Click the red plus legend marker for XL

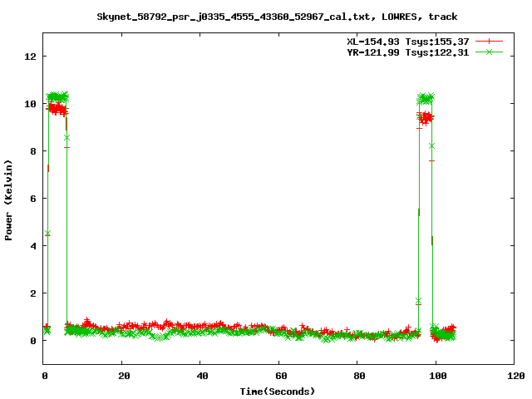(x=489, y=42)
